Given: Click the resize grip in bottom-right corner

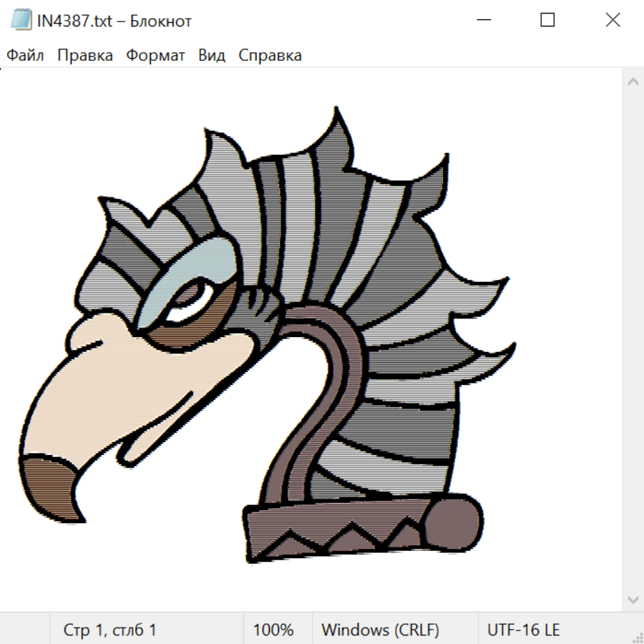Looking at the screenshot, I should click(x=638, y=638).
